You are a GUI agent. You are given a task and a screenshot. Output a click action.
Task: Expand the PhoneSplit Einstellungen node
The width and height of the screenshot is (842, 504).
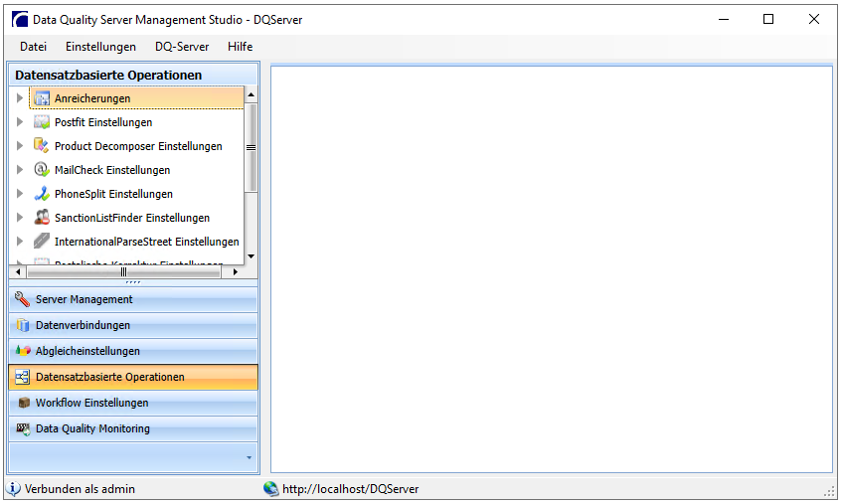coord(19,193)
